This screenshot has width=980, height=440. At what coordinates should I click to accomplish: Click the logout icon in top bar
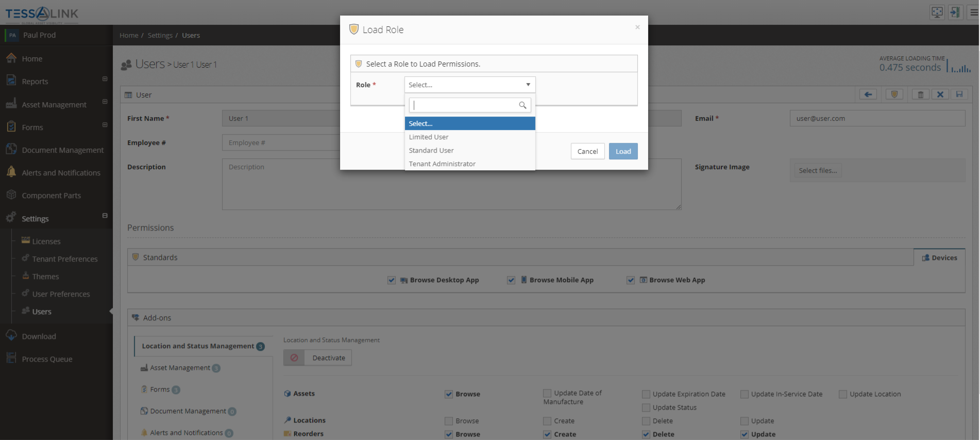956,12
